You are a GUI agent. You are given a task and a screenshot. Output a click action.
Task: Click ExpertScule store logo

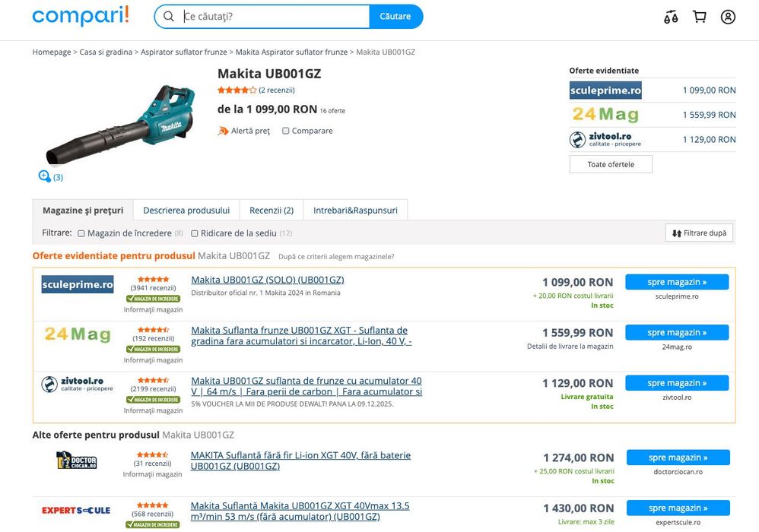[76, 510]
